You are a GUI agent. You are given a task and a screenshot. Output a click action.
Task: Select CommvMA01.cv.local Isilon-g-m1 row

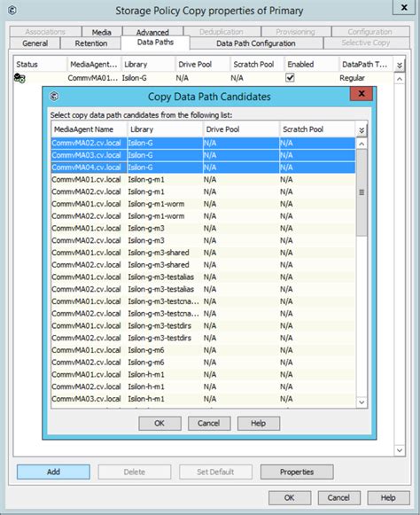click(203, 180)
